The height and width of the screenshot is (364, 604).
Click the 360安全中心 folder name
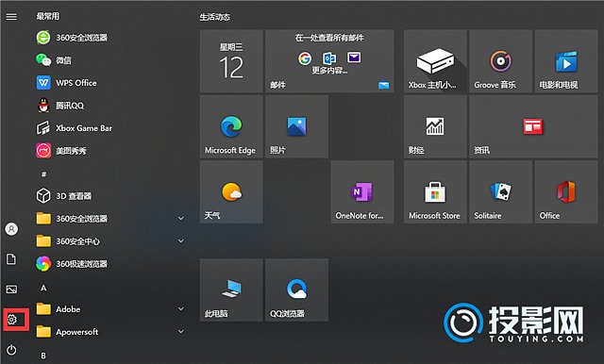pyautogui.click(x=77, y=241)
